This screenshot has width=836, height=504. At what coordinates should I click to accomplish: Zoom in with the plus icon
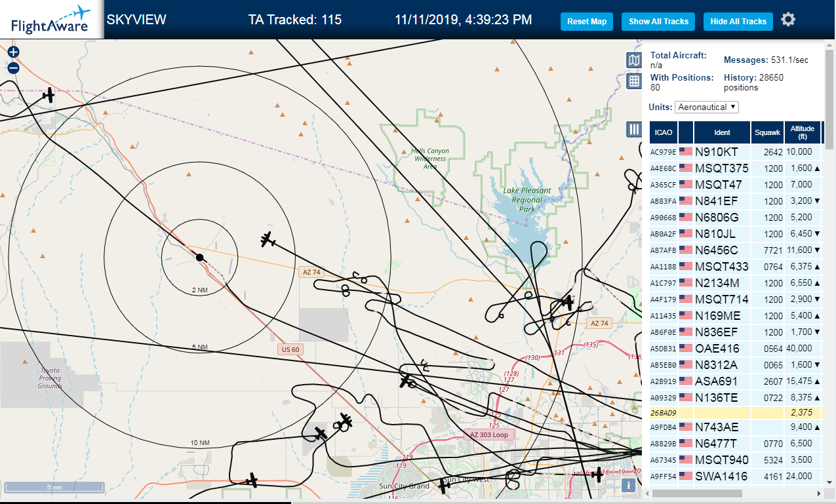pos(13,52)
